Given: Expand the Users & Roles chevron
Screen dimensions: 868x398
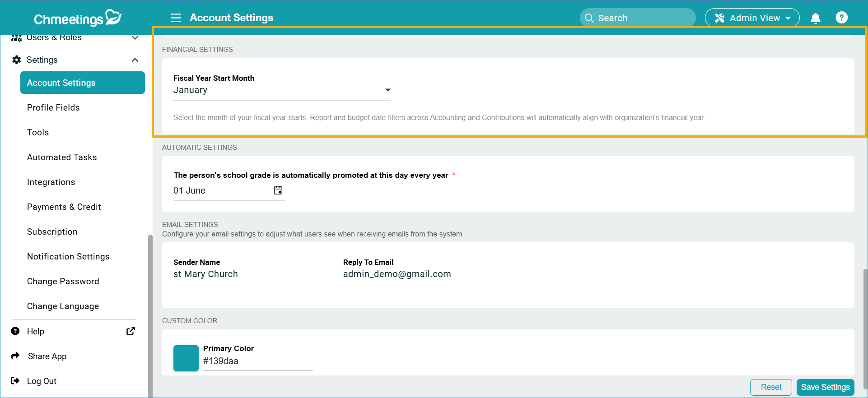Looking at the screenshot, I should 135,37.
